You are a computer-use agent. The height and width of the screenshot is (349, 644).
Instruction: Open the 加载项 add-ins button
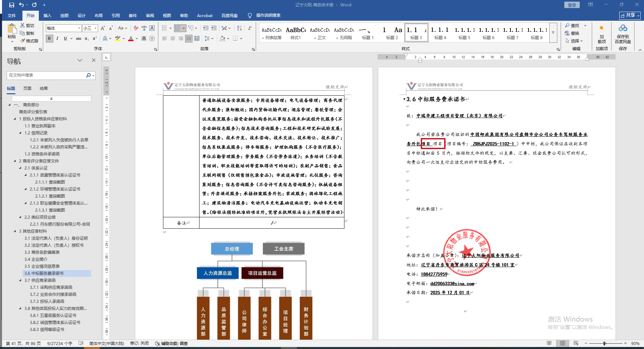click(601, 34)
